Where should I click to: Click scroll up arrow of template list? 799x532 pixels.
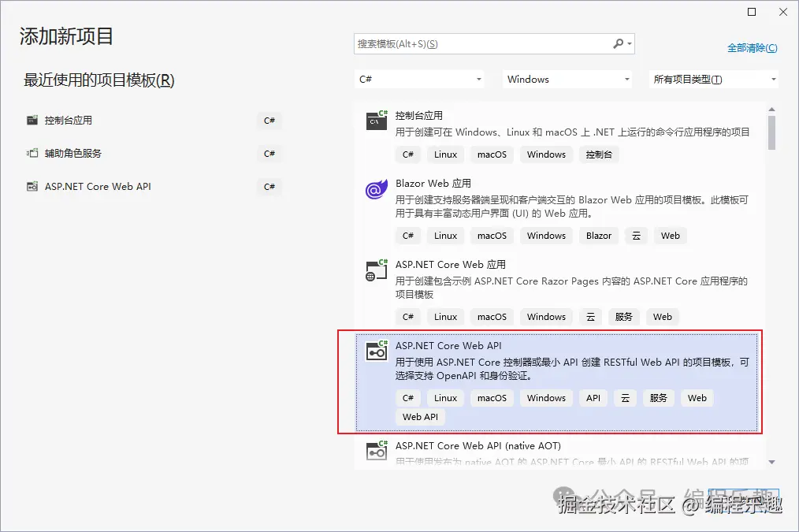tap(772, 110)
